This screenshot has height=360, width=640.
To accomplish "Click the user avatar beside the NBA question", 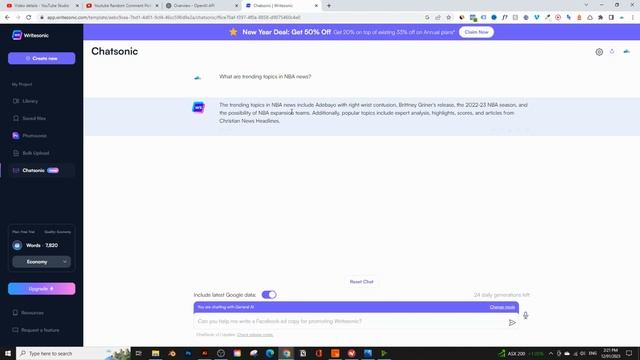I will tap(198, 77).
